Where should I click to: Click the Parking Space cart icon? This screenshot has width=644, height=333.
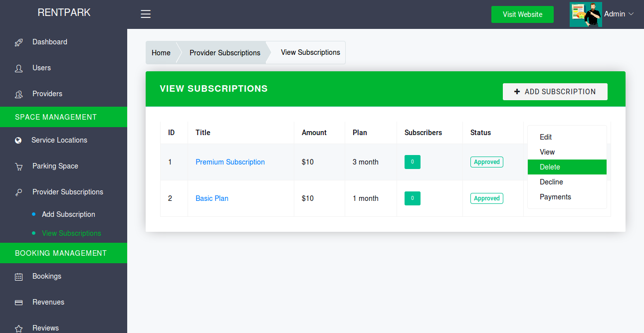(x=19, y=166)
